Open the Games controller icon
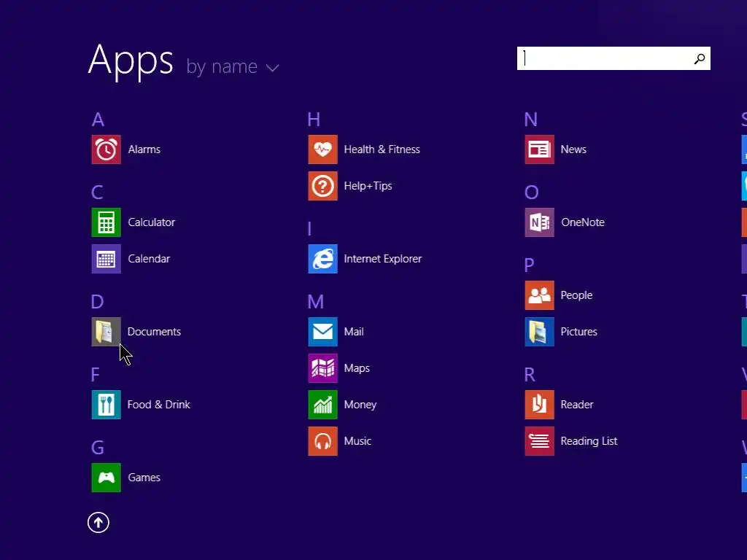This screenshot has width=747, height=560. 106,478
